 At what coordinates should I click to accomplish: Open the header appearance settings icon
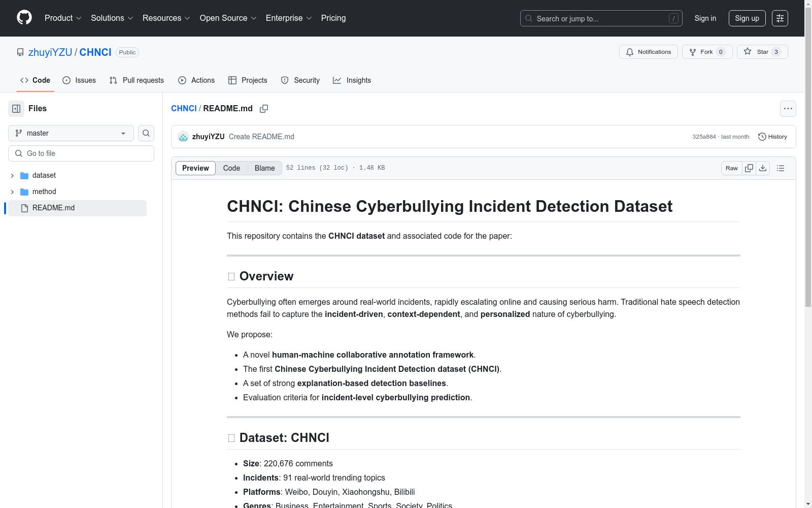pos(780,18)
